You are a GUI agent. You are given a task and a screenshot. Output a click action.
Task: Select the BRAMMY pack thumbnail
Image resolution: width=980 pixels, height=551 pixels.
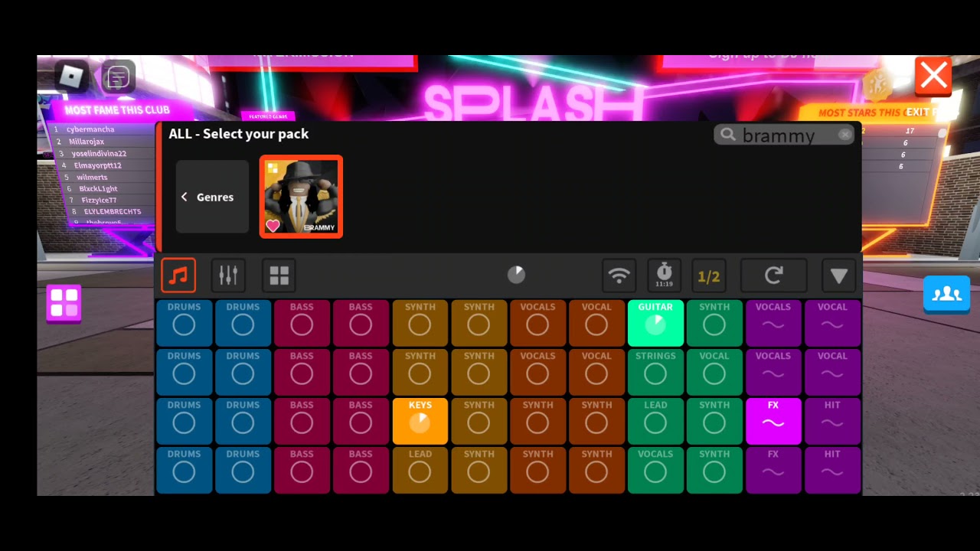pyautogui.click(x=301, y=197)
